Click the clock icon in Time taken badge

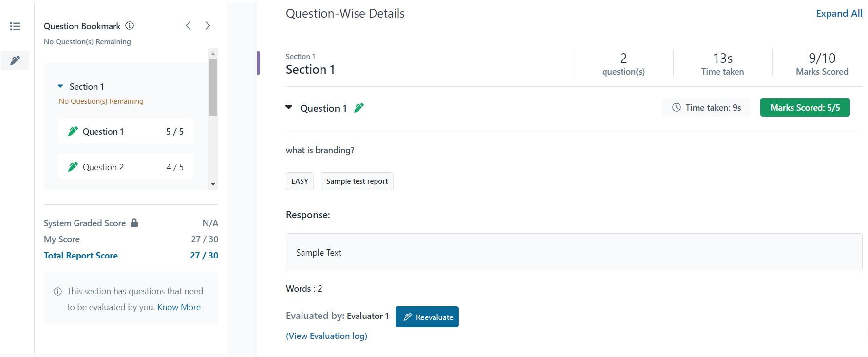coord(677,108)
